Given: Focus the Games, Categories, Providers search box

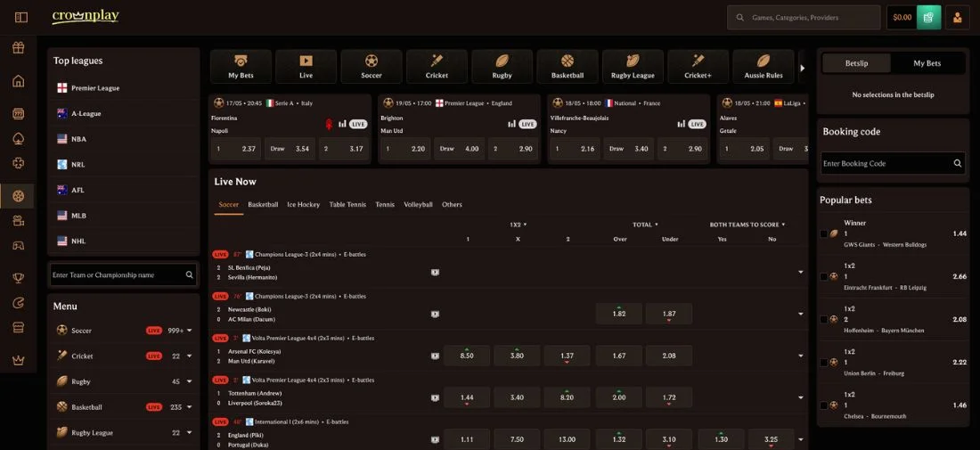Looking at the screenshot, I should pyautogui.click(x=803, y=18).
